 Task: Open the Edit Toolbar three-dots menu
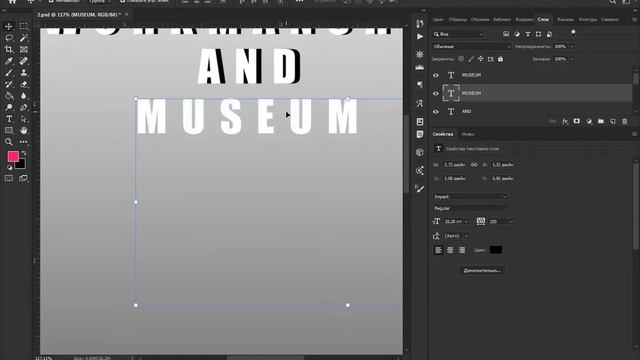(x=24, y=142)
